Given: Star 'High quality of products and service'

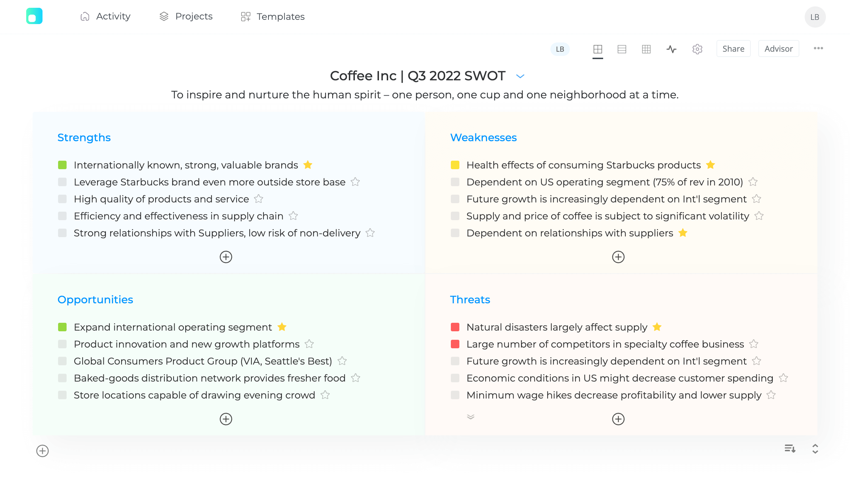Looking at the screenshot, I should tap(259, 199).
